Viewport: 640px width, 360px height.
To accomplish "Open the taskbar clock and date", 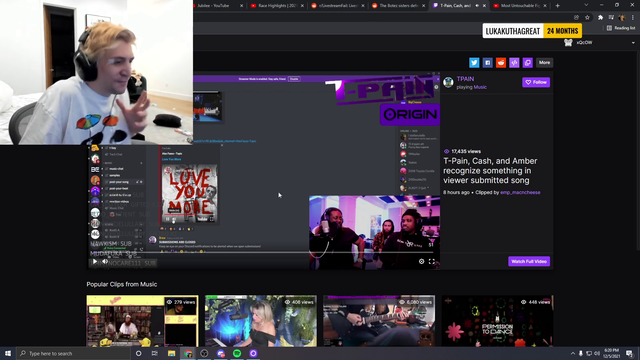I will 611,353.
